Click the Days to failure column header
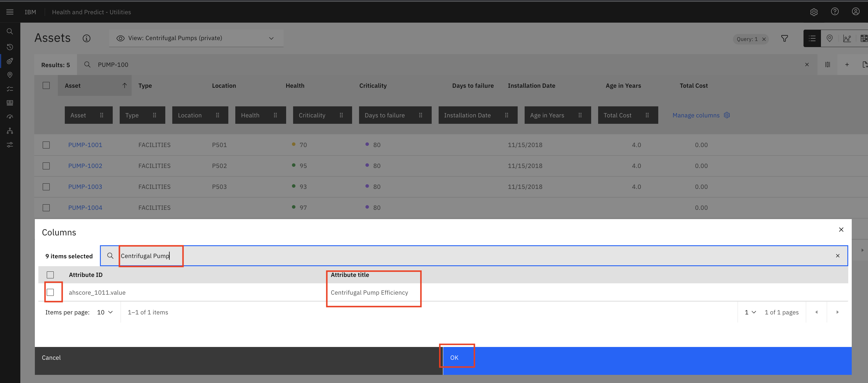868x383 pixels. tap(473, 86)
